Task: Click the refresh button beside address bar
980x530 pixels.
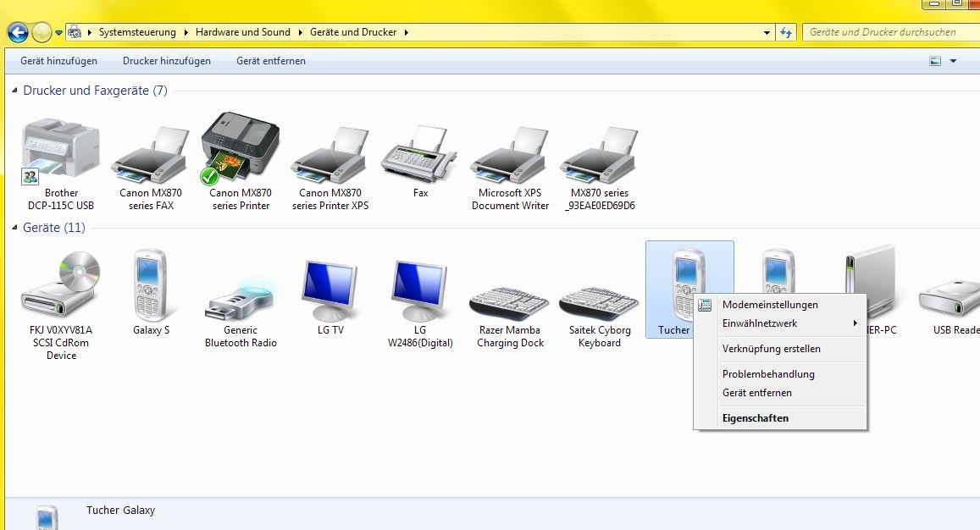Action: click(x=786, y=32)
